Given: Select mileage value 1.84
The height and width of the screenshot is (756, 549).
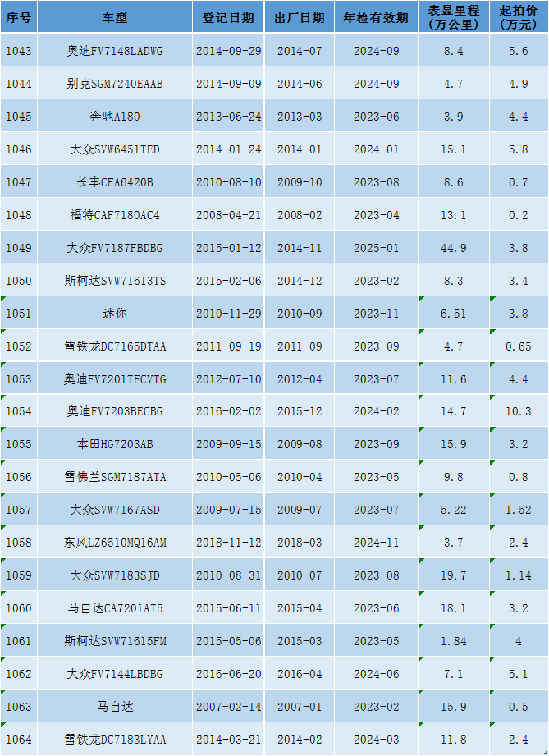Looking at the screenshot, I should pyautogui.click(x=454, y=640).
